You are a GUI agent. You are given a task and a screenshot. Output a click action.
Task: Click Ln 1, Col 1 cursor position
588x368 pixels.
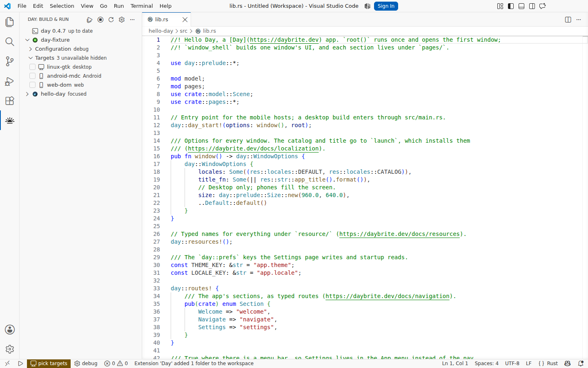pos(455,364)
